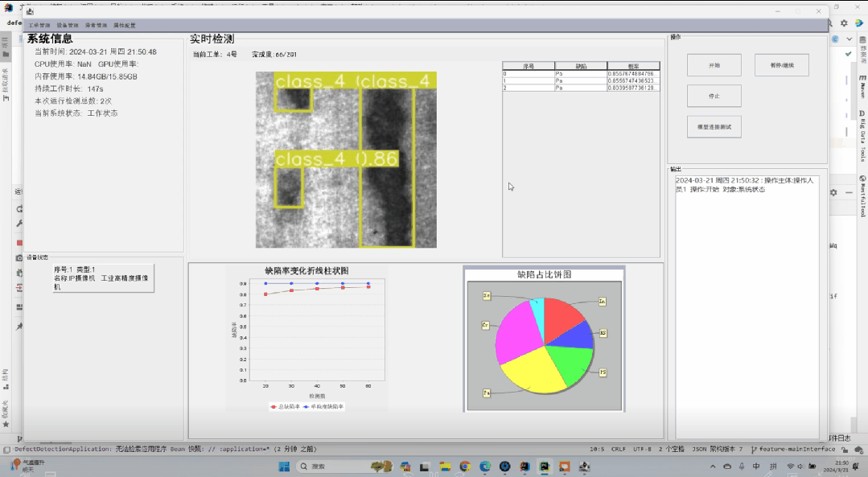Click the IntelliJ logo icon behind window
868x477 pixels.
coord(8,8)
